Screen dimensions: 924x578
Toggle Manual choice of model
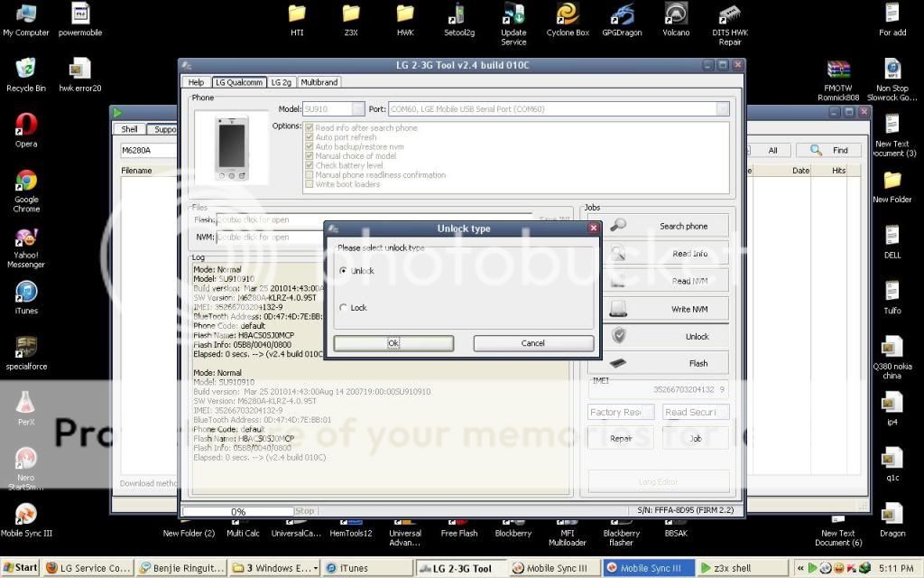point(310,155)
